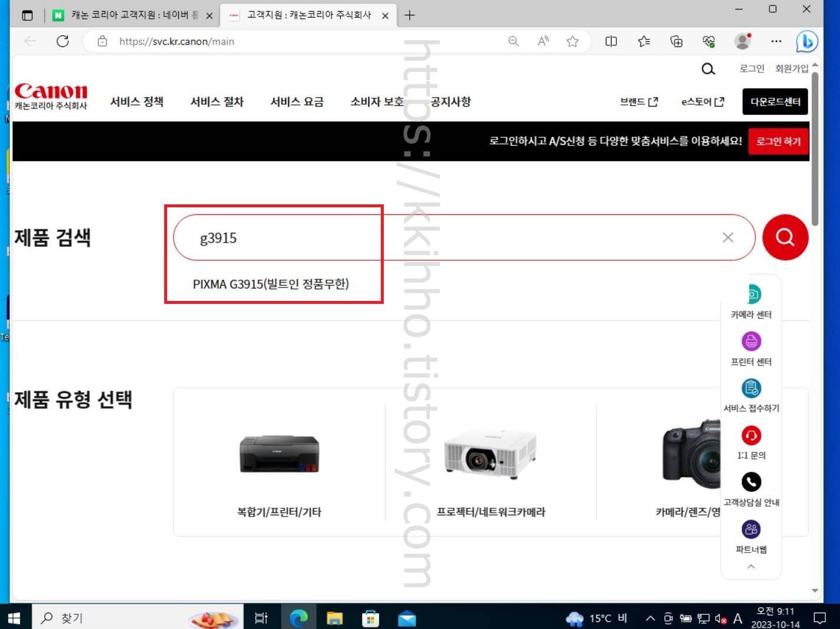
Task: Click the taskbar search box 찾기
Action: 137,618
